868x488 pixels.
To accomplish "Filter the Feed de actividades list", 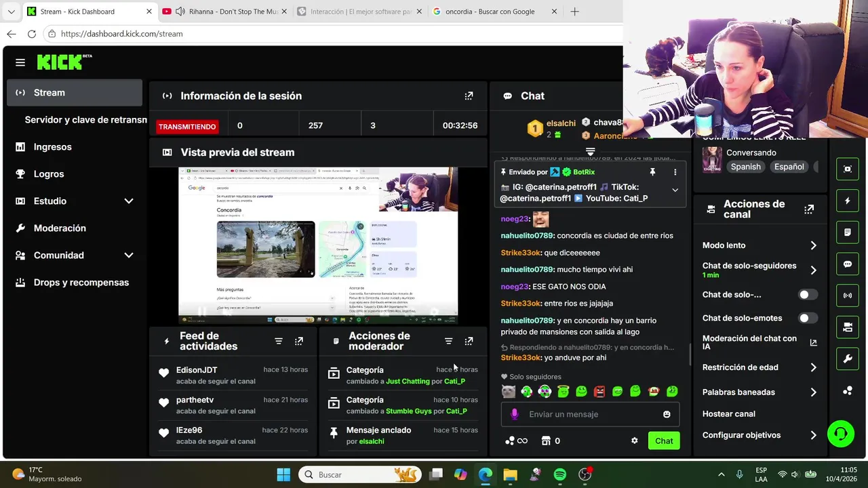I will pyautogui.click(x=279, y=341).
